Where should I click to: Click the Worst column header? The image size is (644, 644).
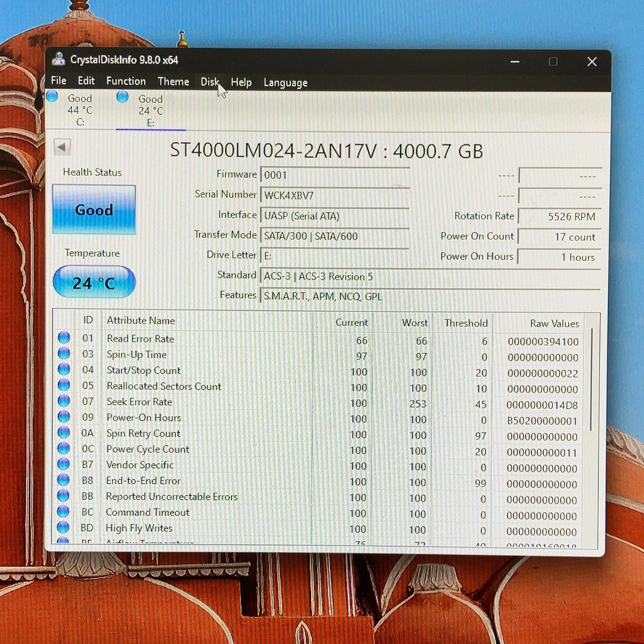coord(415,323)
